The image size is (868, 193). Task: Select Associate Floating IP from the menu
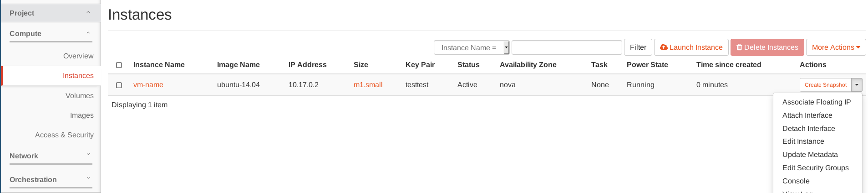[x=816, y=102]
